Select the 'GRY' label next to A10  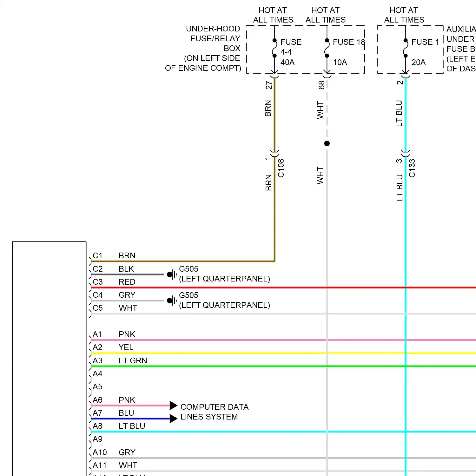coord(127,452)
